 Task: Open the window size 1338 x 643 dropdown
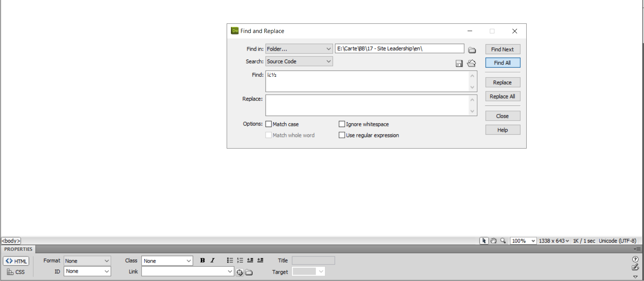[554, 241]
